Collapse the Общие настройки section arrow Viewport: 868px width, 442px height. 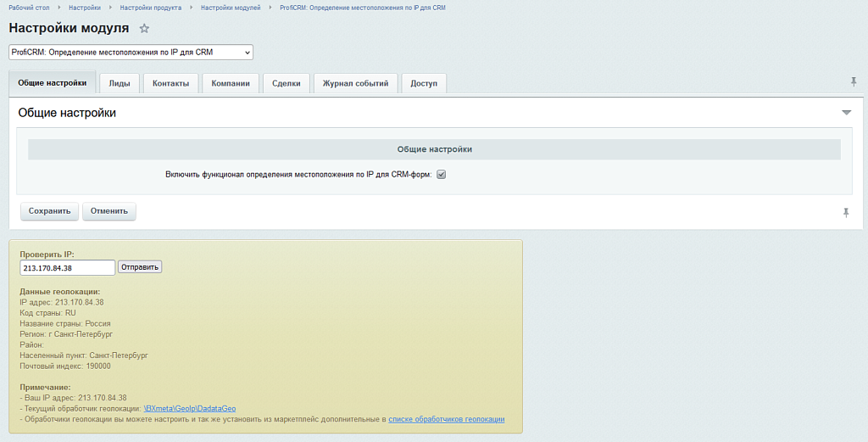click(x=845, y=113)
